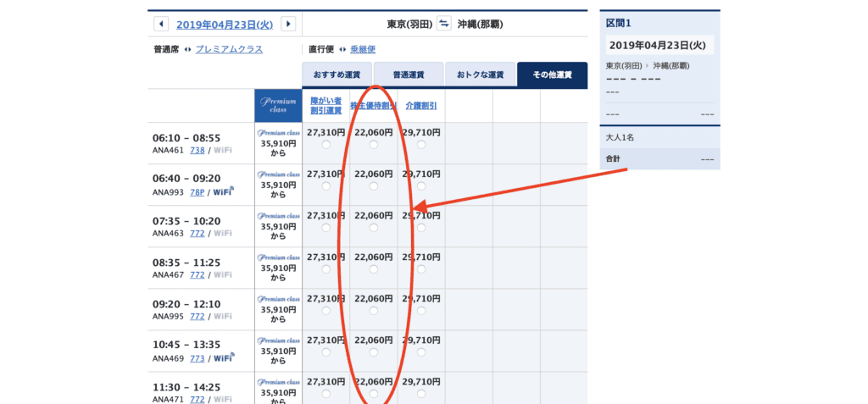The height and width of the screenshot is (404, 868).
Task: Open the おトクな運賃 tab
Action: 481,75
